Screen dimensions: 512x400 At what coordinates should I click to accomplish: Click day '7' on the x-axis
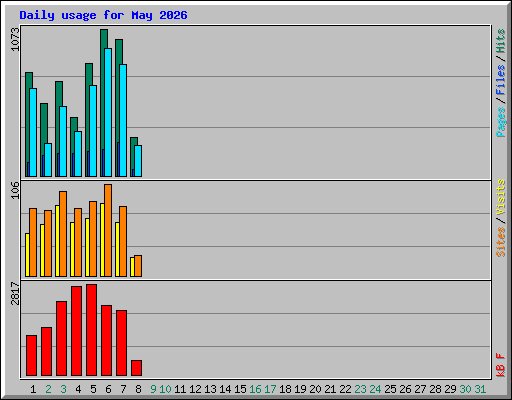click(x=123, y=389)
